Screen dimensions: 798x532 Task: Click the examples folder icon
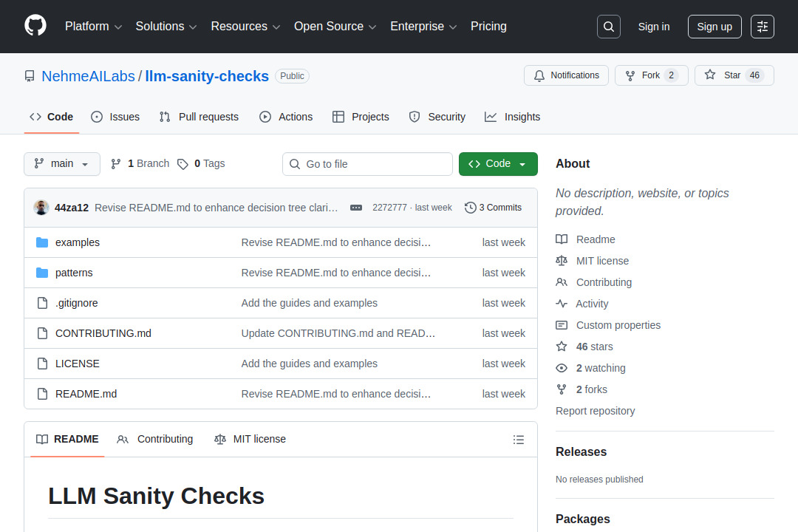point(42,242)
